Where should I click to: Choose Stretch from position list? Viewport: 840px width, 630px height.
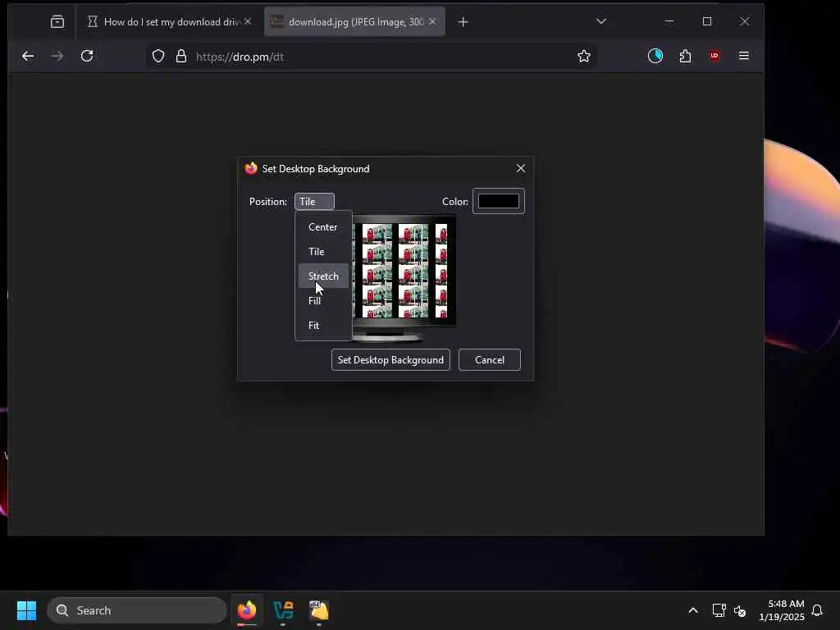pyautogui.click(x=323, y=276)
